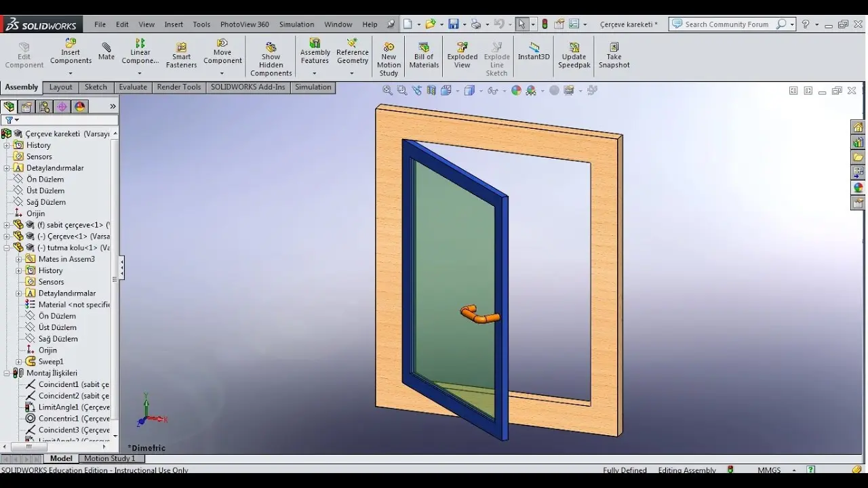Toggle Instant3D mode

coord(534,52)
